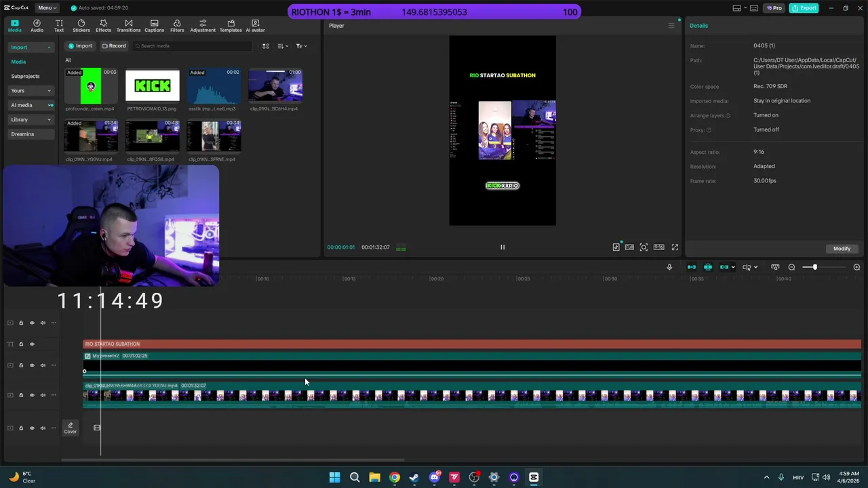Click the Modify button in Details
This screenshot has height=488, width=868.
(842, 249)
